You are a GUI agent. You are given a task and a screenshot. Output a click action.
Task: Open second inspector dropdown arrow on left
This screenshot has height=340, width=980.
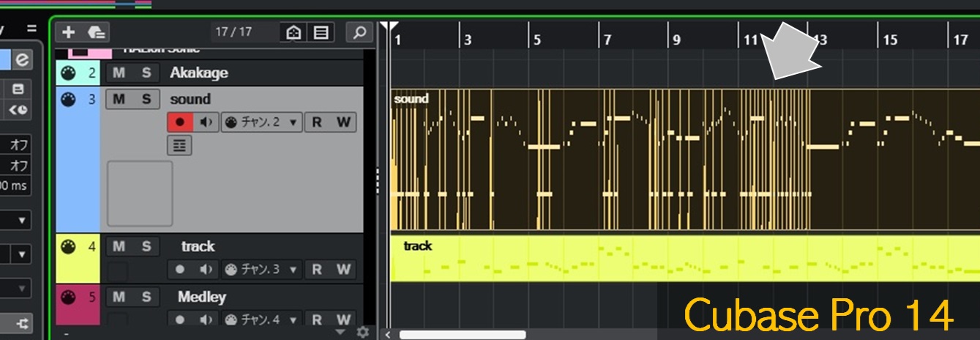(23, 254)
